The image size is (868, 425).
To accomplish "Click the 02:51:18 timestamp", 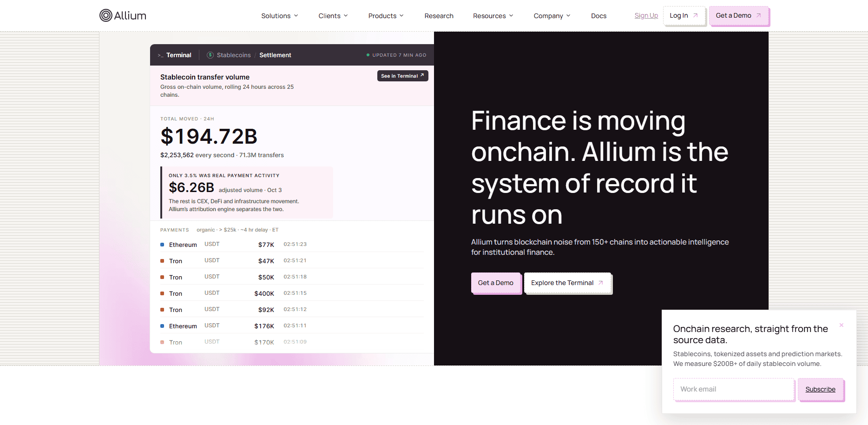I will click(x=295, y=277).
